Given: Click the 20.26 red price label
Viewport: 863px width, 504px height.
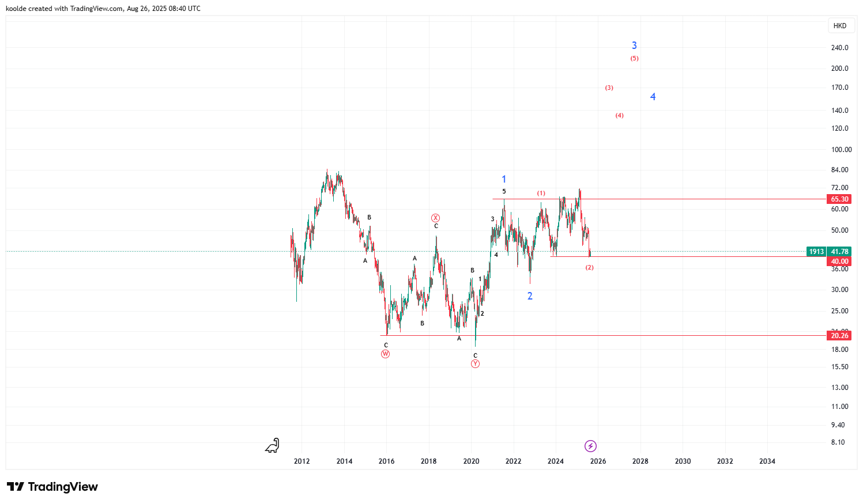Looking at the screenshot, I should click(839, 335).
